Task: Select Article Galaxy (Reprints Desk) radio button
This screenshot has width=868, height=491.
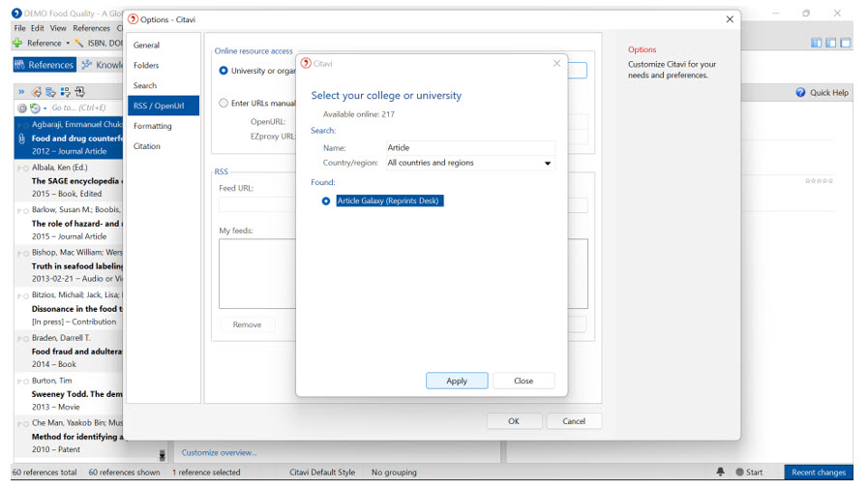Action: point(326,201)
